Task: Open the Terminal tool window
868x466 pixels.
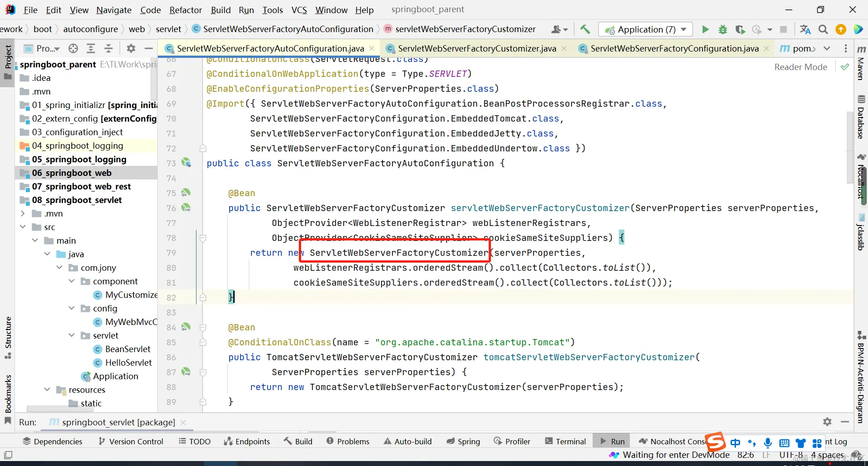Action: coord(566,442)
